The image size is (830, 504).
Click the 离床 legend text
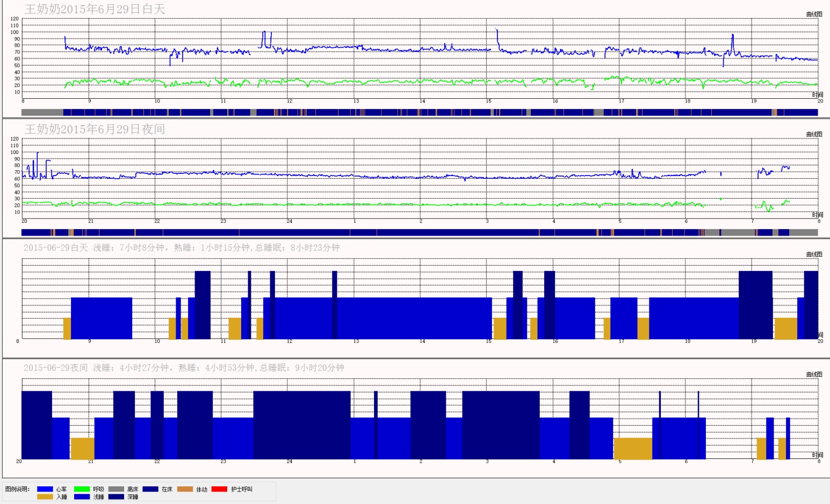tap(133, 489)
